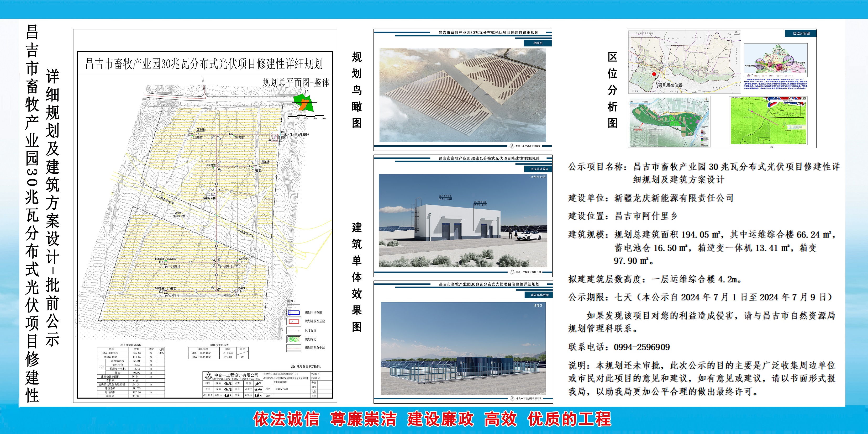
Task: Click the 尺寸标注 dimension legend symbol
Action: tap(293, 330)
